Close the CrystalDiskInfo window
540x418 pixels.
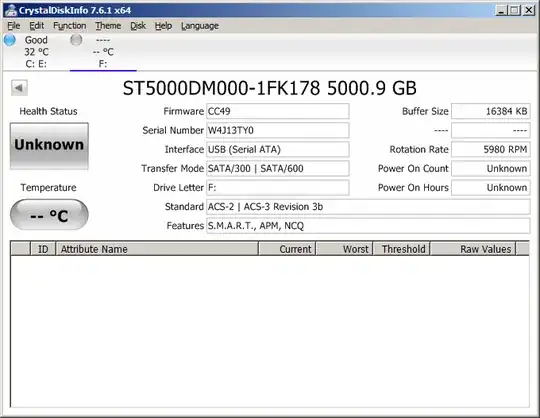coord(529,10)
